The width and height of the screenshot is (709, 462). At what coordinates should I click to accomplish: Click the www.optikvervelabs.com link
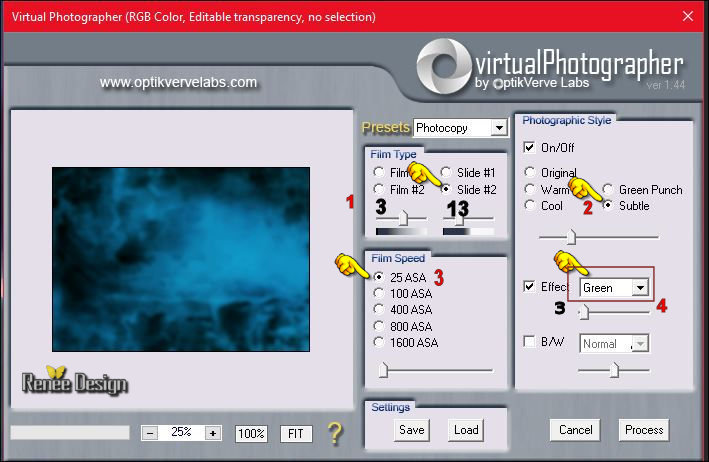tap(178, 82)
